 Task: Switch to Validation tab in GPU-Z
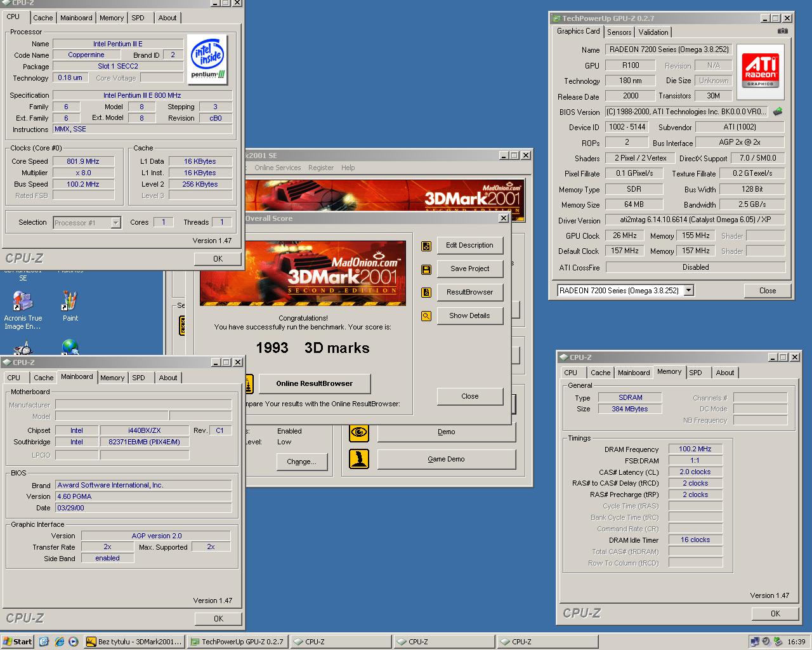click(653, 32)
